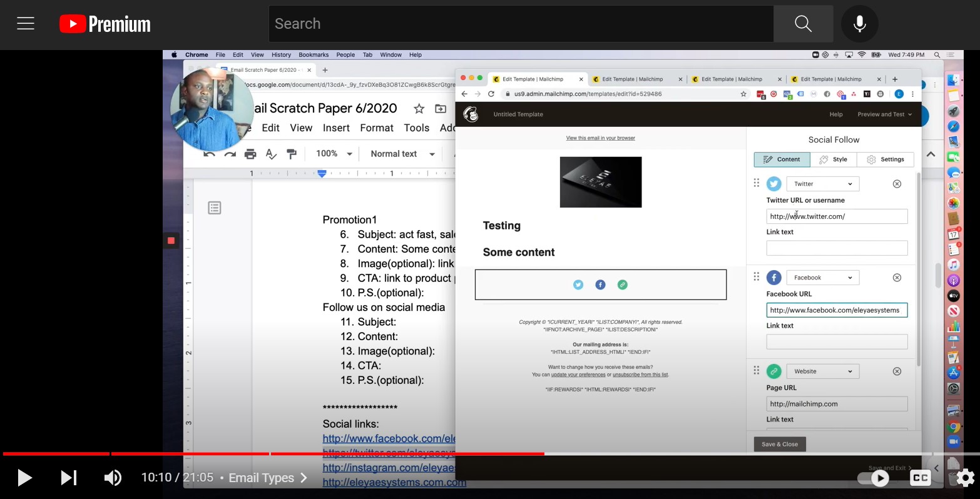The image size is (980, 499).
Task: Click the Paint format roller icon in Docs
Action: (292, 154)
